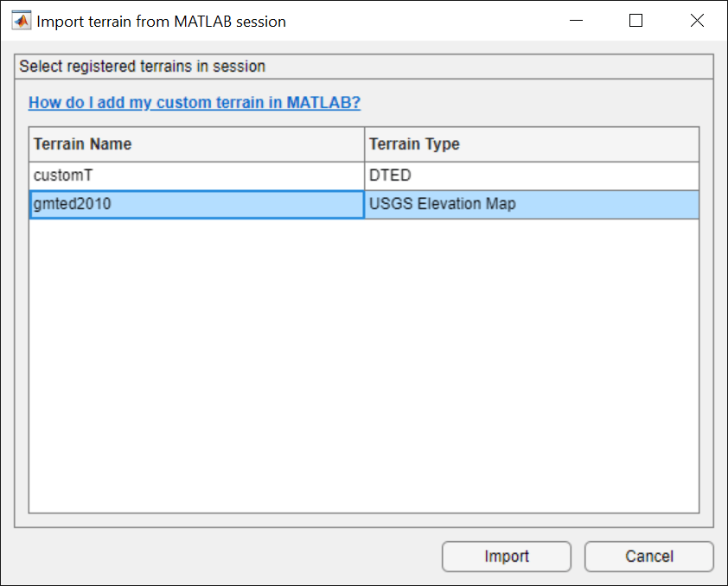Cancel the terrain import dialog
Screen dimensions: 728x586
(648, 556)
